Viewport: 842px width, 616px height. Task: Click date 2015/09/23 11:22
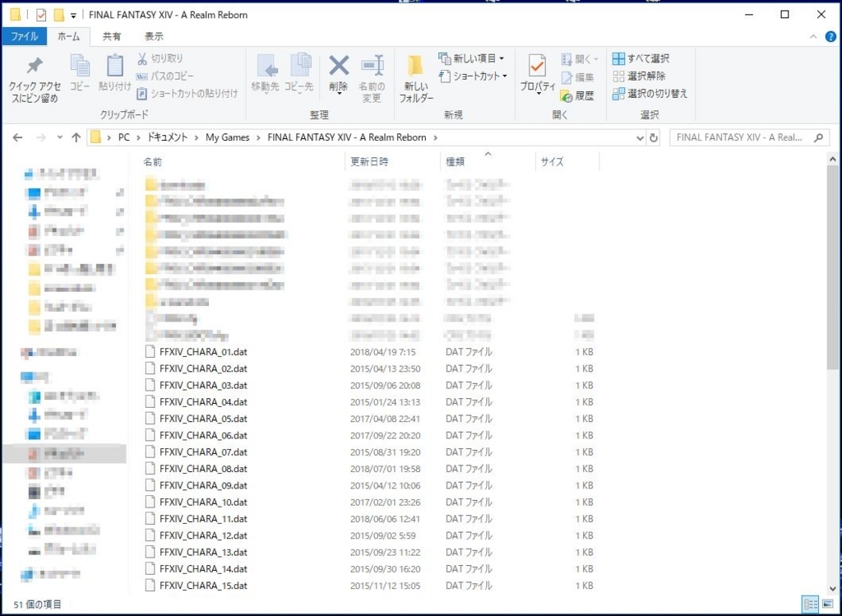[385, 552]
